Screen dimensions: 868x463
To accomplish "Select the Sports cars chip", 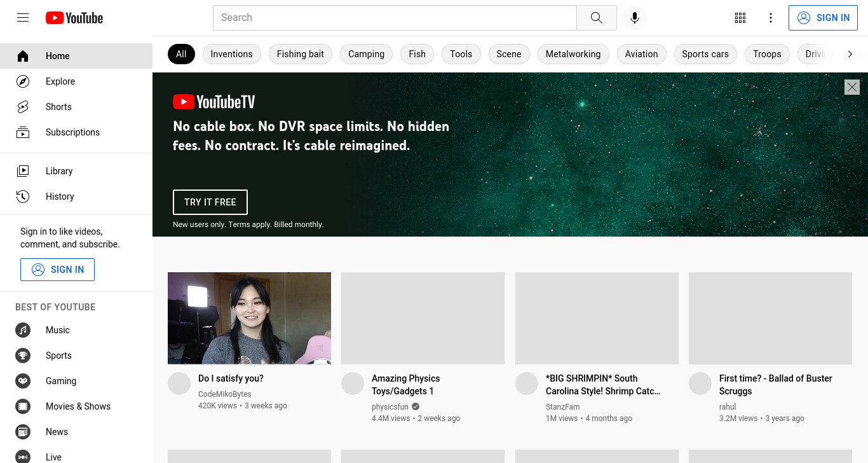I will coord(705,54).
